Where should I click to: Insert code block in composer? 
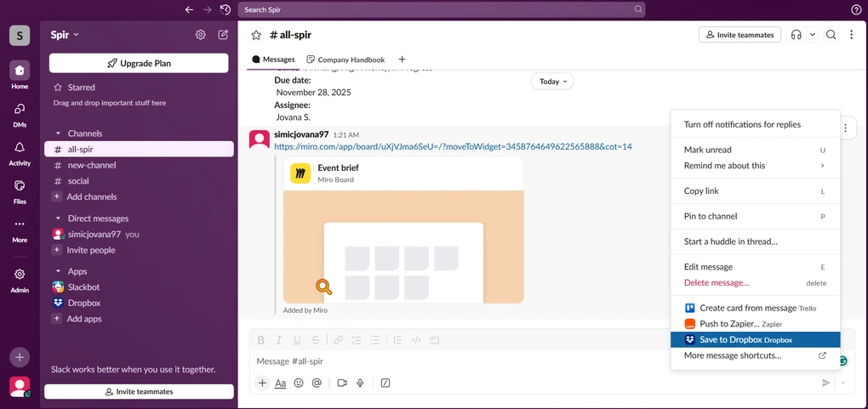[x=435, y=340]
